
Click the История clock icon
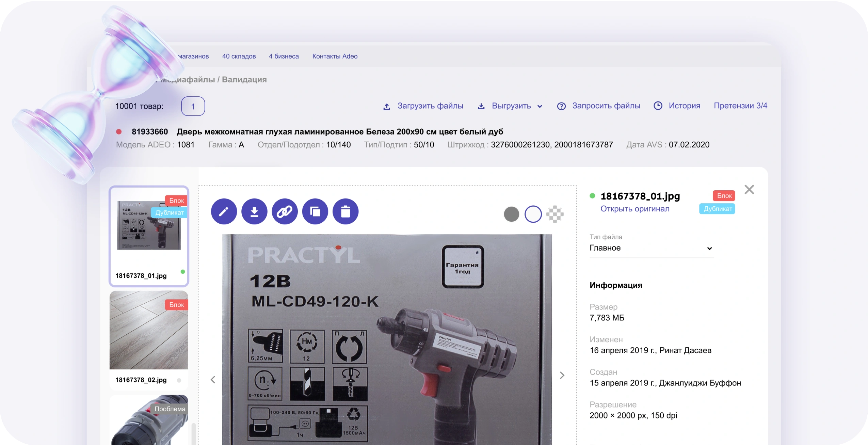click(x=658, y=106)
